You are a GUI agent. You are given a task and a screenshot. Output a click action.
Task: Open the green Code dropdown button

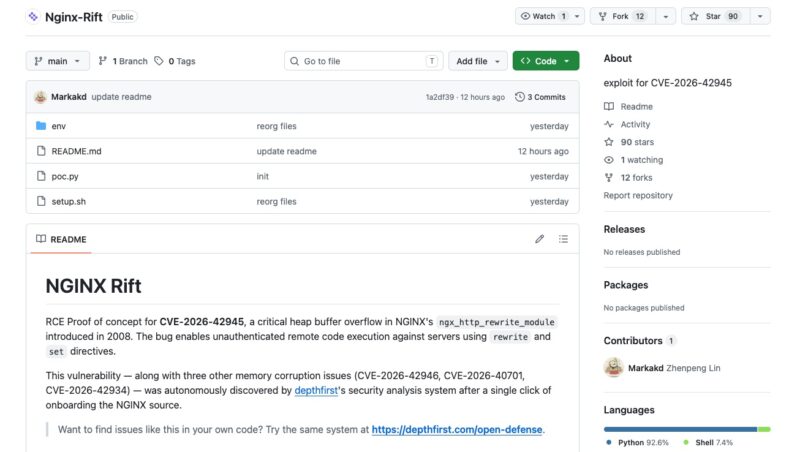(x=545, y=61)
